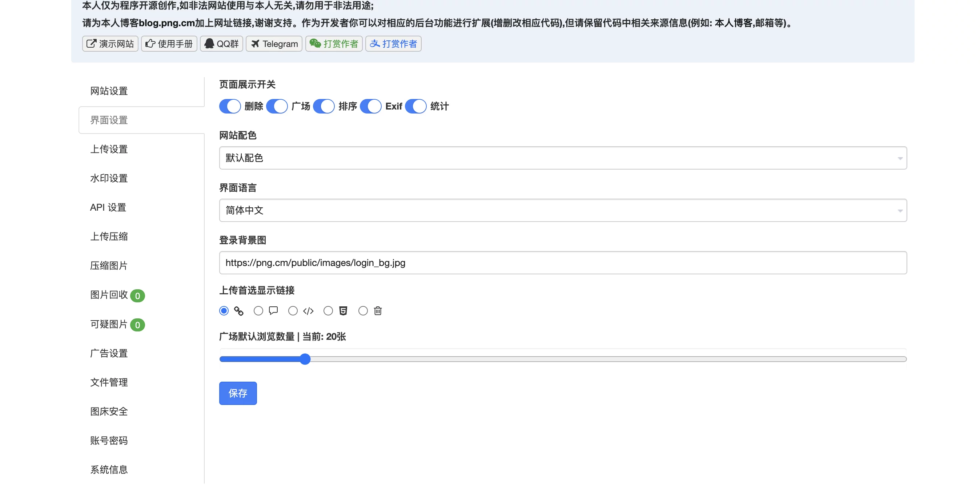This screenshot has height=489, width=980.
Task: Select the code brackets radio option
Action: coord(293,311)
